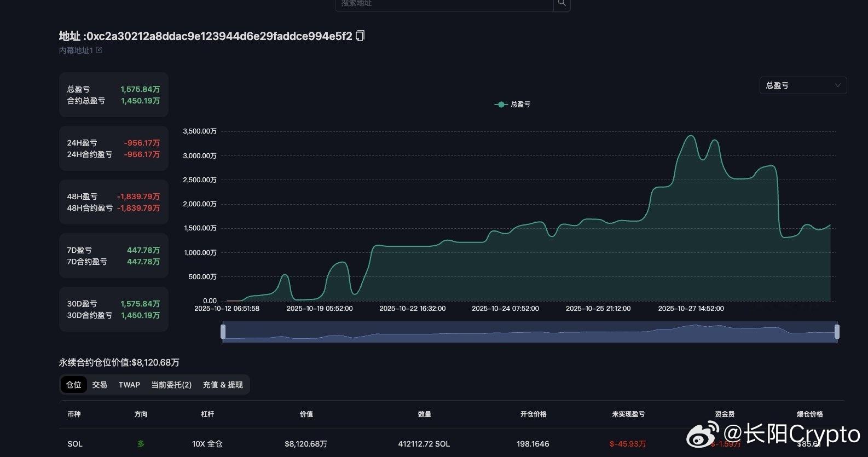
Task: Click the 未实现盈亏 column header
Action: click(628, 414)
